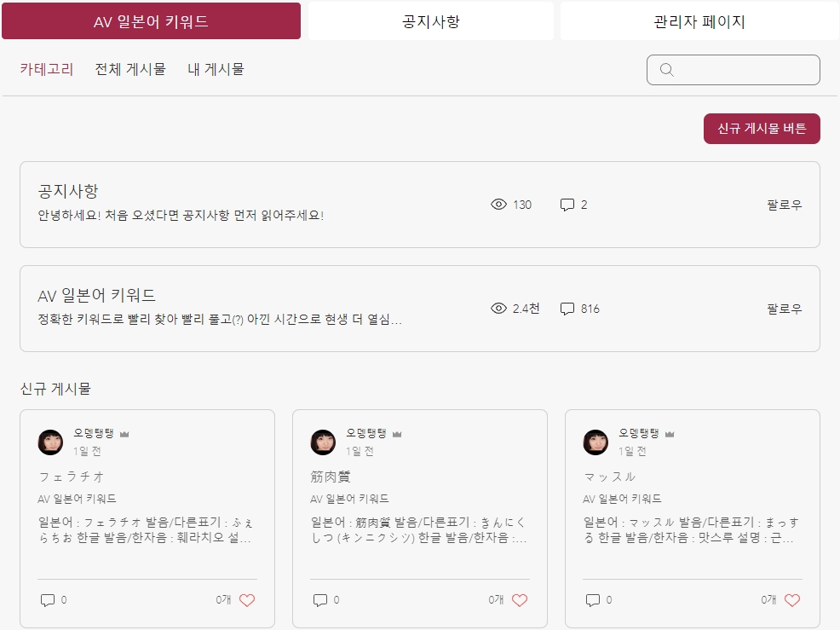The image size is (840, 630).
Task: Toggle 팔로우 for AV 일본어 키워드 category
Action: [785, 309]
